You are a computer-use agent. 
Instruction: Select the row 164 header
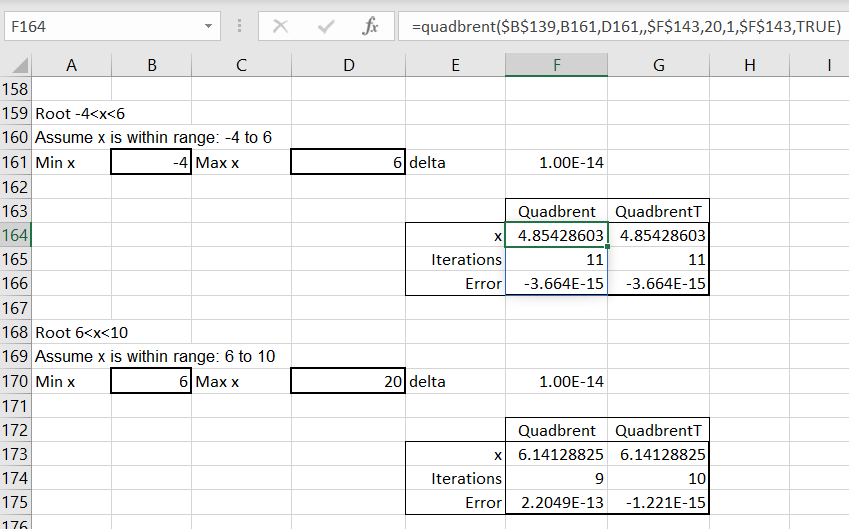coord(16,235)
